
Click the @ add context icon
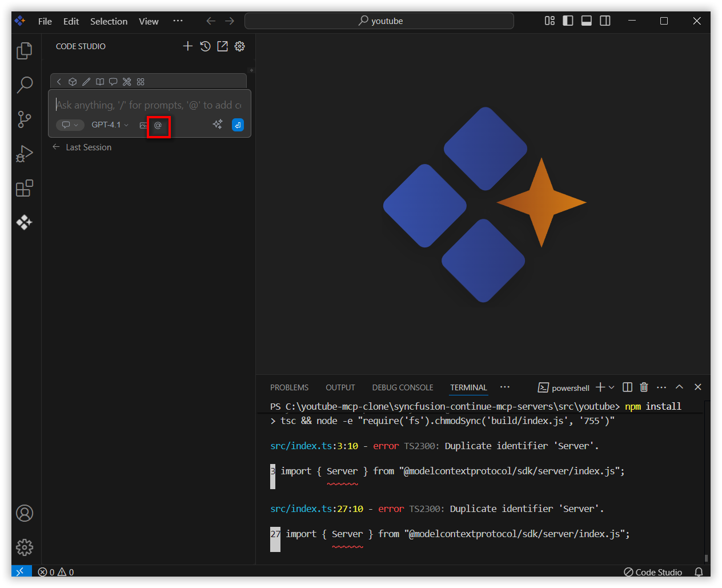(x=158, y=125)
